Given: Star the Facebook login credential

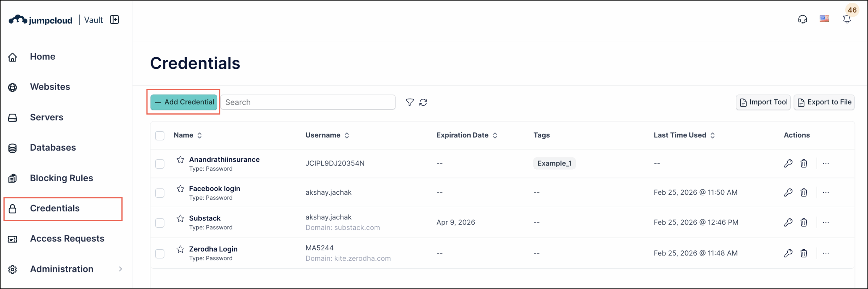Looking at the screenshot, I should (x=180, y=189).
